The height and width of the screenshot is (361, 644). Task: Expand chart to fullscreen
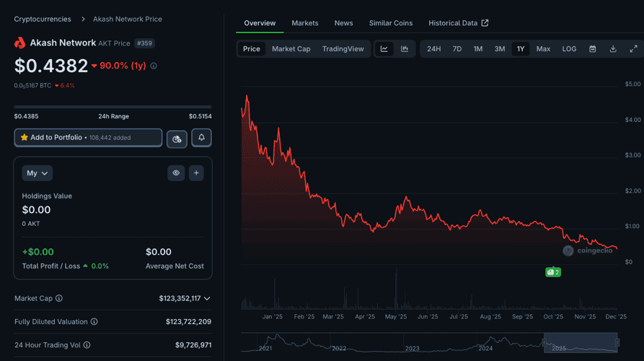point(633,49)
